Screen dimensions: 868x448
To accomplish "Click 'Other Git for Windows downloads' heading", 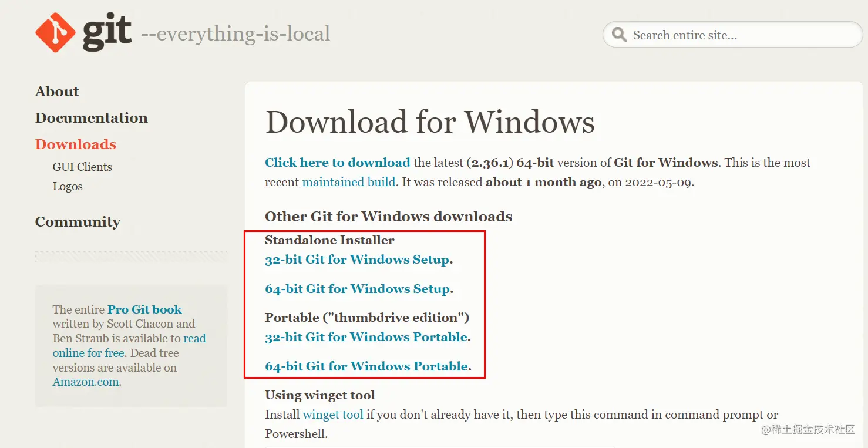I will tap(389, 217).
